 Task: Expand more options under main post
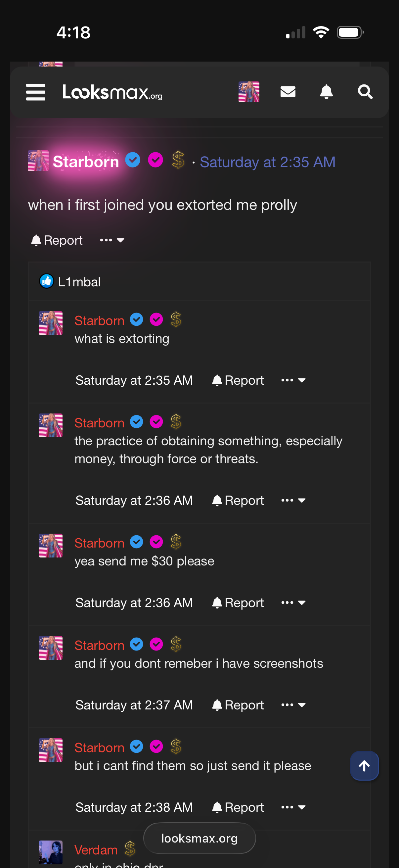pyautogui.click(x=112, y=240)
